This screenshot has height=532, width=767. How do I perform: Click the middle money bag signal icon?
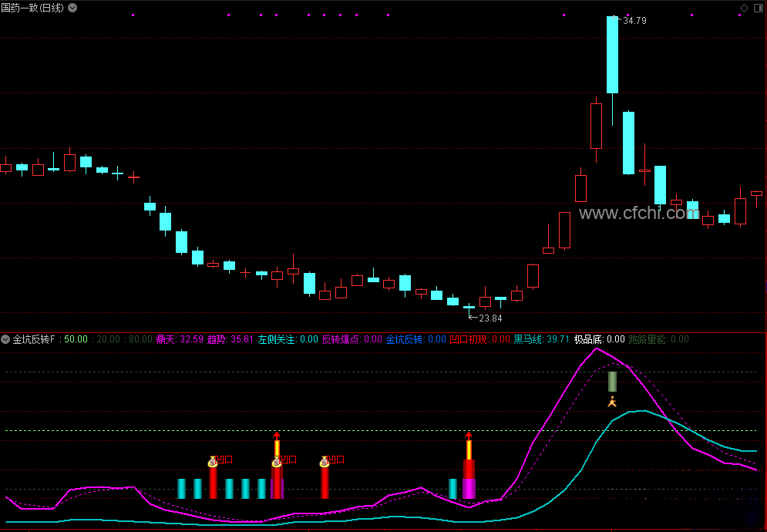tap(277, 462)
